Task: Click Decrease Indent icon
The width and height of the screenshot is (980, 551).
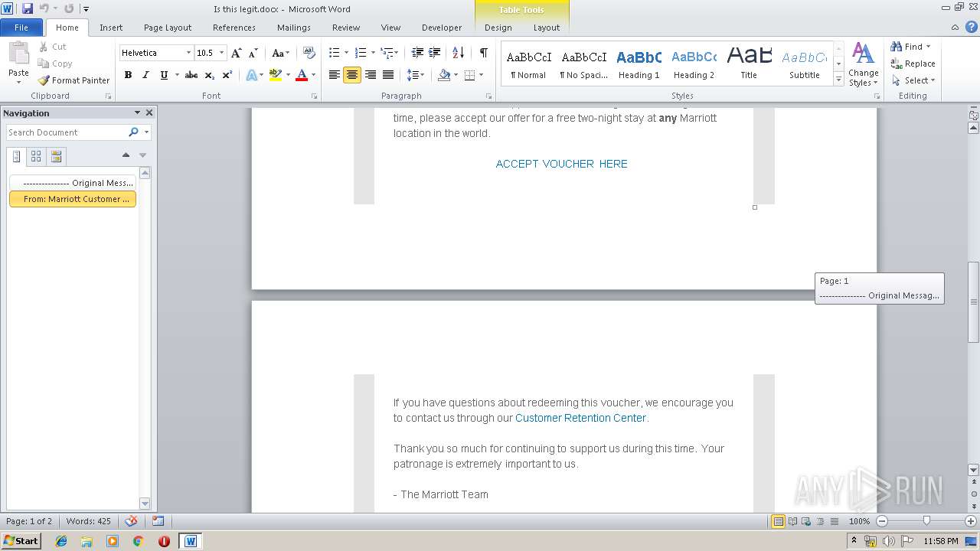Action: click(417, 53)
